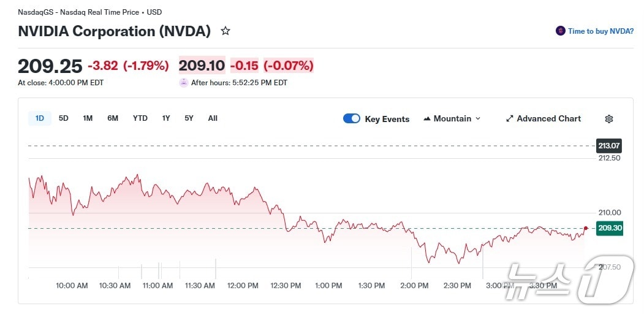Screen dimensions: 644x314
Task: Click the after-hours moon icon
Action: tap(184, 83)
